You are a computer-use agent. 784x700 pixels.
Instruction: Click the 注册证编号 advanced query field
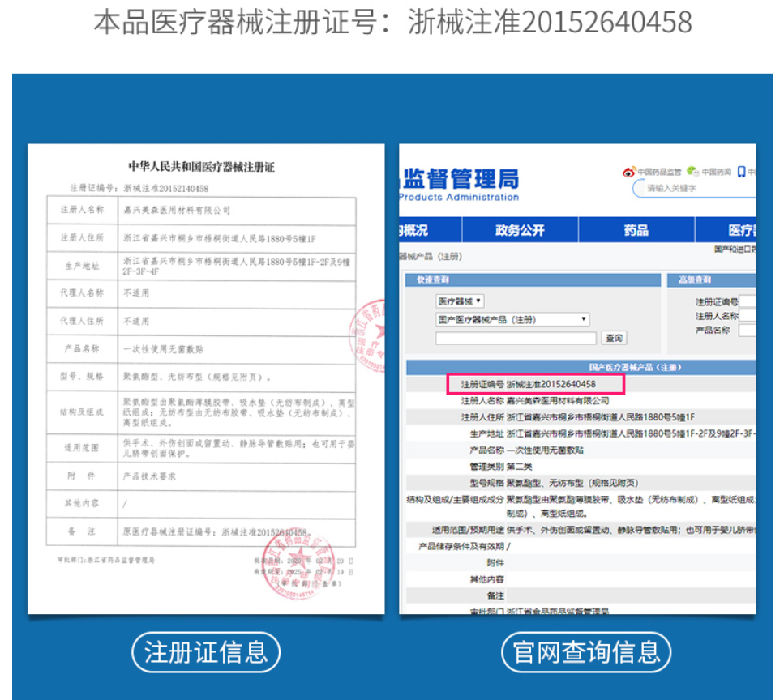748,301
